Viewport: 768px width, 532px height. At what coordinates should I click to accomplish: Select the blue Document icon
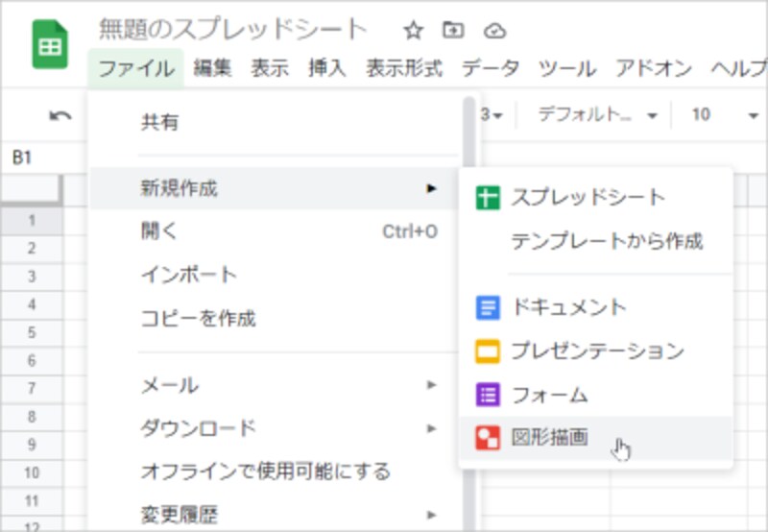(x=488, y=307)
